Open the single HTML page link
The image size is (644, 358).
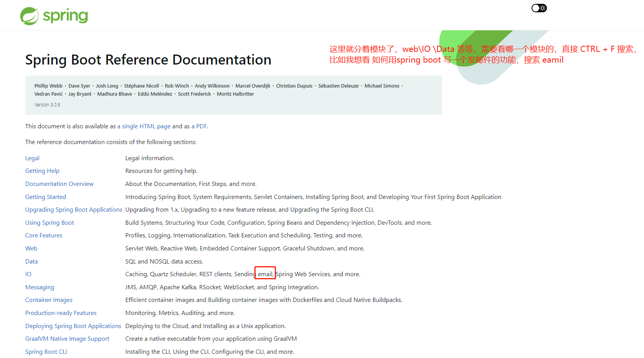tap(144, 126)
